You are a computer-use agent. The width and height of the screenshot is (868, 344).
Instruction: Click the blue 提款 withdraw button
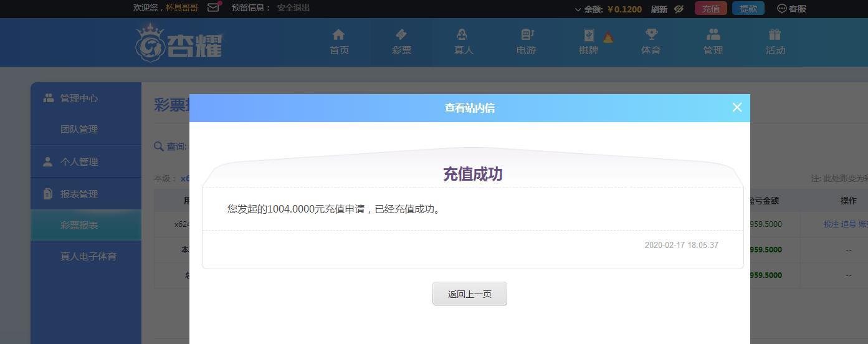(748, 8)
